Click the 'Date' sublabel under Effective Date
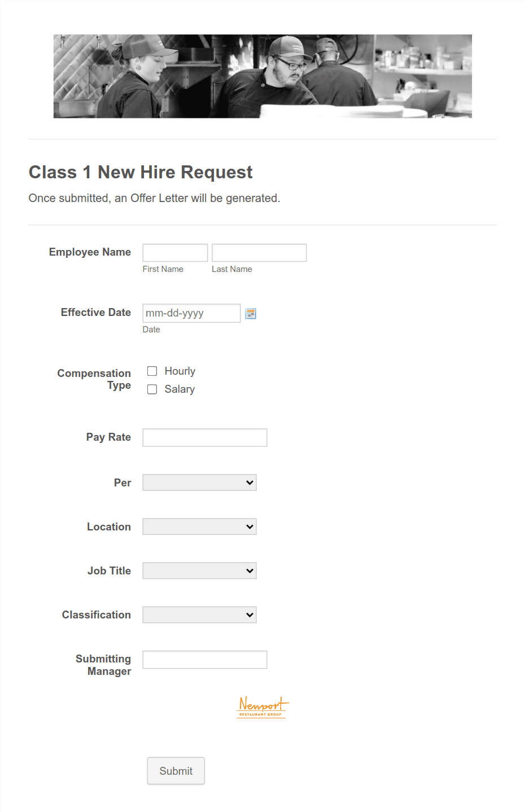This screenshot has width=525, height=812. [151, 330]
